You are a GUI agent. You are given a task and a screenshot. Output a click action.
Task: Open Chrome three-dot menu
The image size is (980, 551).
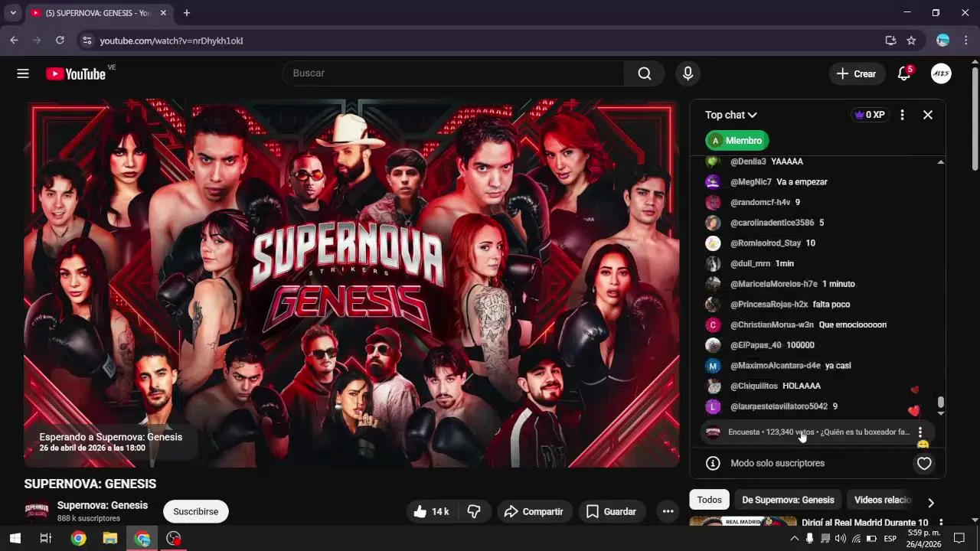tap(966, 41)
